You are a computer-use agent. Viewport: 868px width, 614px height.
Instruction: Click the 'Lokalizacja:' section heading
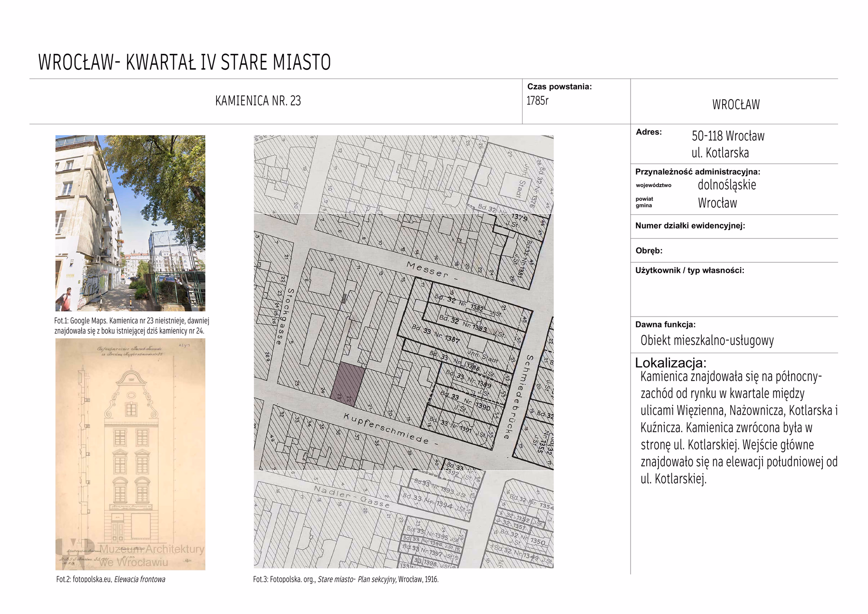(671, 363)
